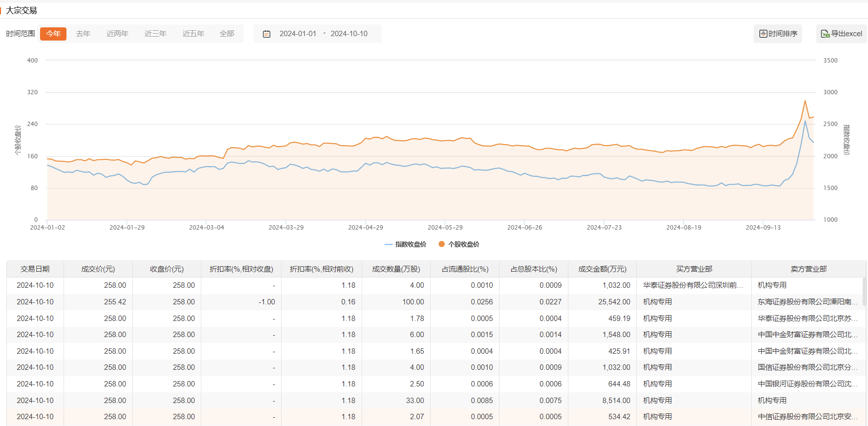Switch to the 去年 time range
This screenshot has height=426, width=868.
[x=83, y=34]
